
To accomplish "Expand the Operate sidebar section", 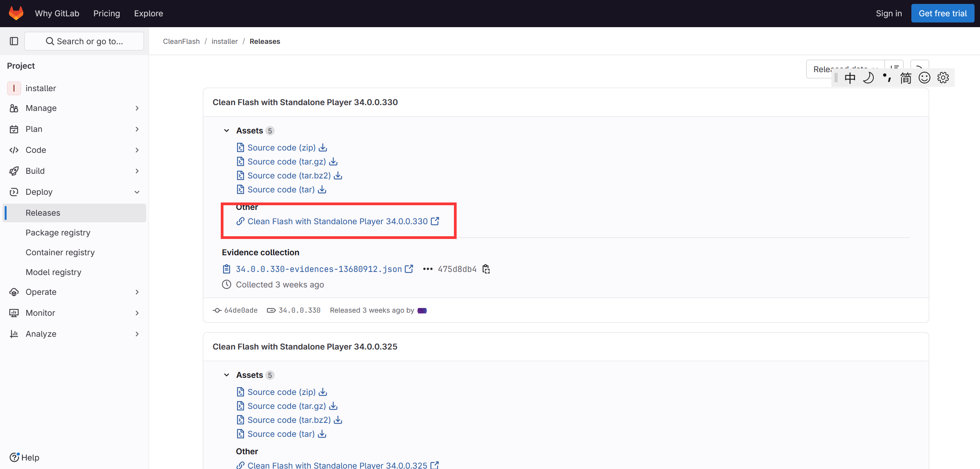I will (74, 292).
